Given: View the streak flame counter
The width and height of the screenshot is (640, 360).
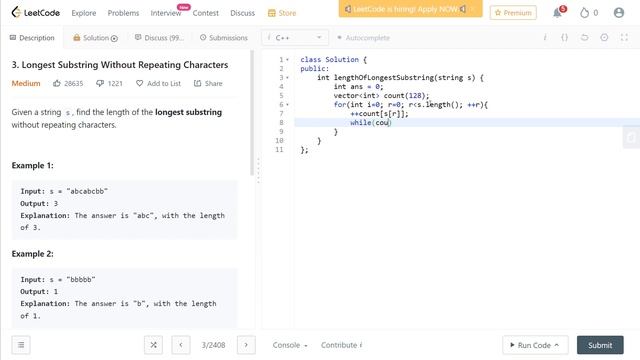Looking at the screenshot, I should click(x=589, y=13).
